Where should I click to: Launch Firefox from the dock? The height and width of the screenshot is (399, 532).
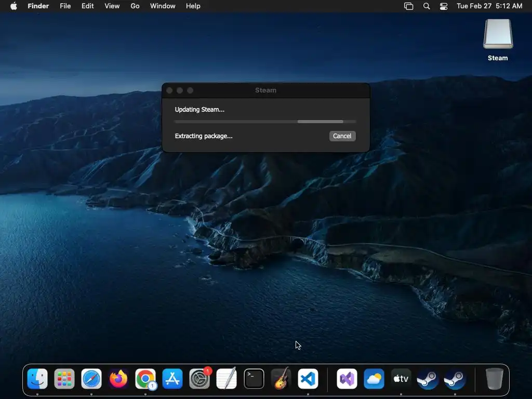(x=118, y=379)
